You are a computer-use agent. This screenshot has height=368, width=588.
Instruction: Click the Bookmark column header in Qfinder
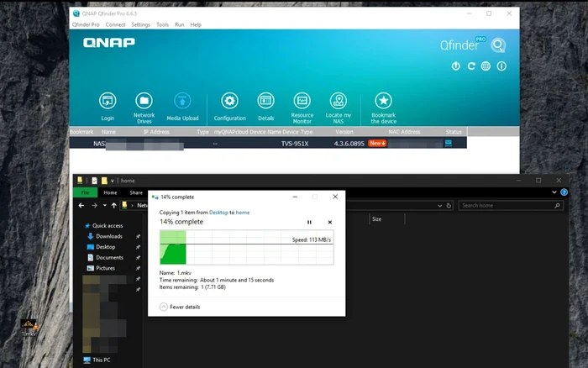81,132
